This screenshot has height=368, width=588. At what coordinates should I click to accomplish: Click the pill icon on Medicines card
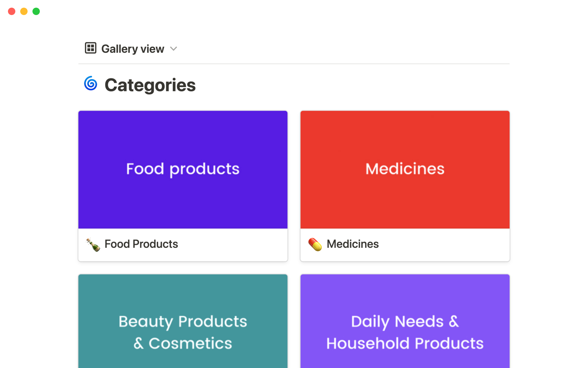tap(315, 244)
